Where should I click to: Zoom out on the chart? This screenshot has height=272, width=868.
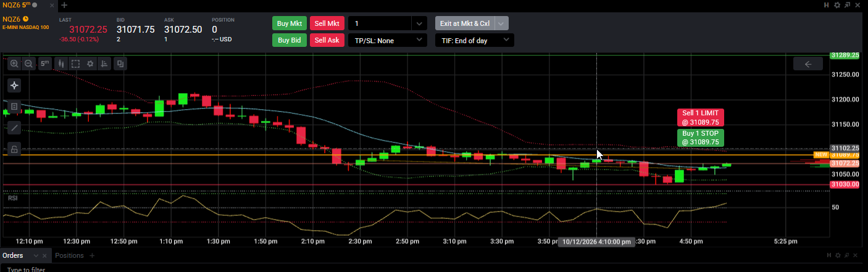[28, 64]
